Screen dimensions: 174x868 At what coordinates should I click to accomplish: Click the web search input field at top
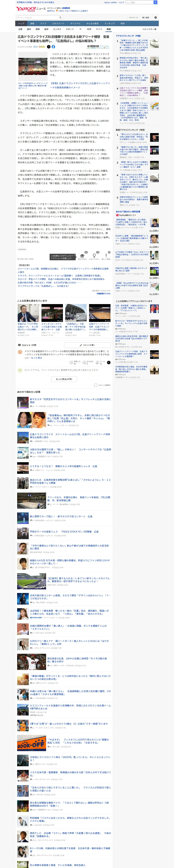(x=139, y=2)
